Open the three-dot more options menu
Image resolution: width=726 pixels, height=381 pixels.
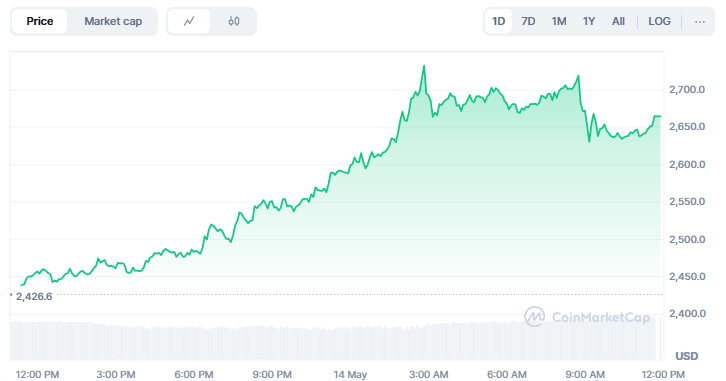tap(700, 21)
